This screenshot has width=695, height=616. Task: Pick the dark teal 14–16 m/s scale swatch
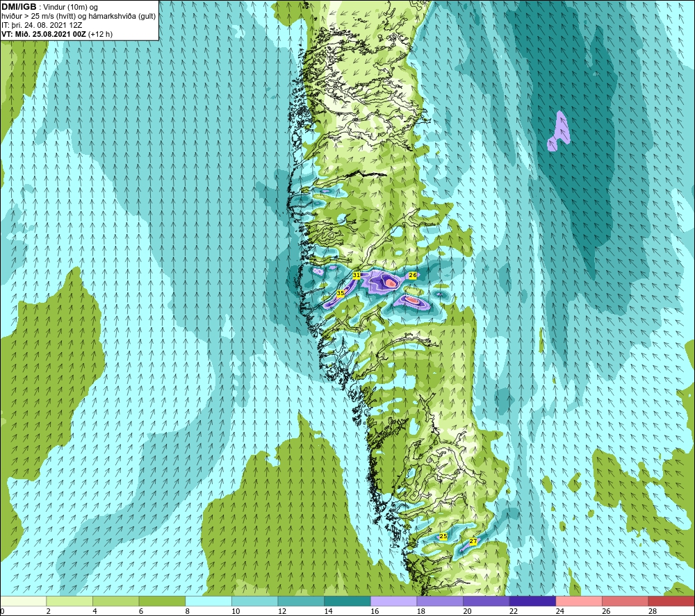[347, 601]
